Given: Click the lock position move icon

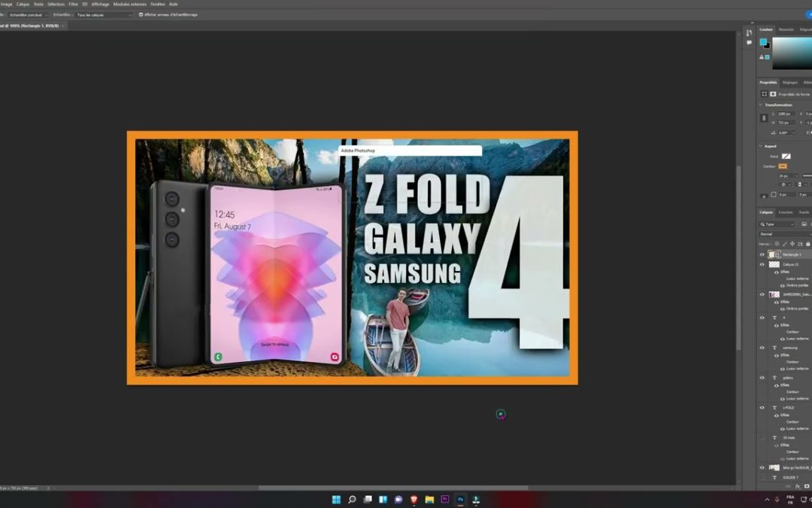Looking at the screenshot, I should point(792,244).
